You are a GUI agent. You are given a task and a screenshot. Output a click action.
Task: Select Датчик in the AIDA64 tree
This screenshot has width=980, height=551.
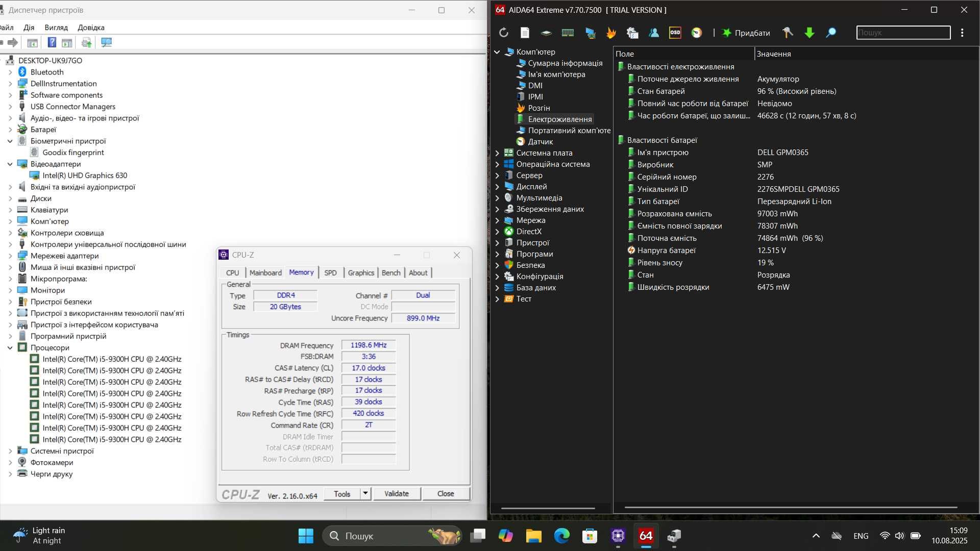(x=541, y=142)
